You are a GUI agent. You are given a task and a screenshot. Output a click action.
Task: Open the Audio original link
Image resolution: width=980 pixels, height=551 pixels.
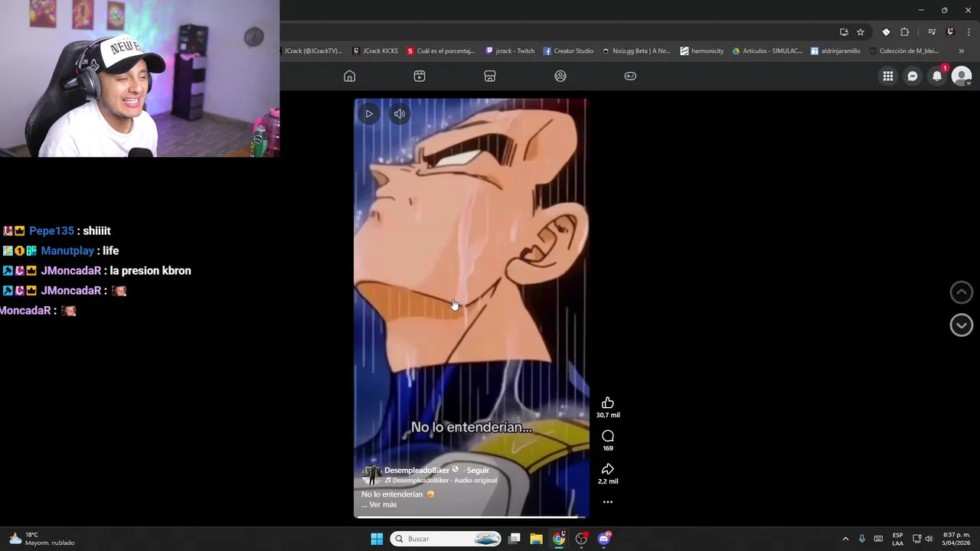[475, 481]
